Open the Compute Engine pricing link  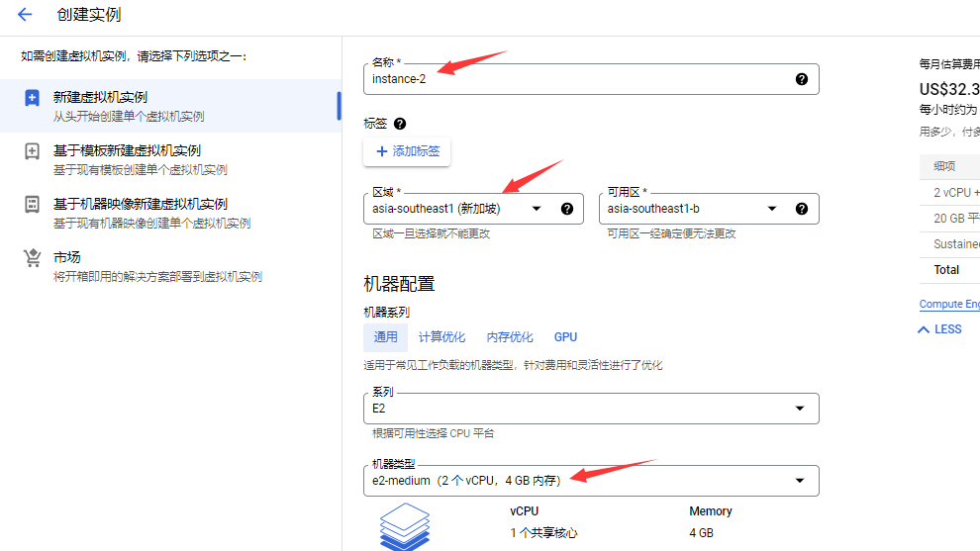pyautogui.click(x=950, y=305)
